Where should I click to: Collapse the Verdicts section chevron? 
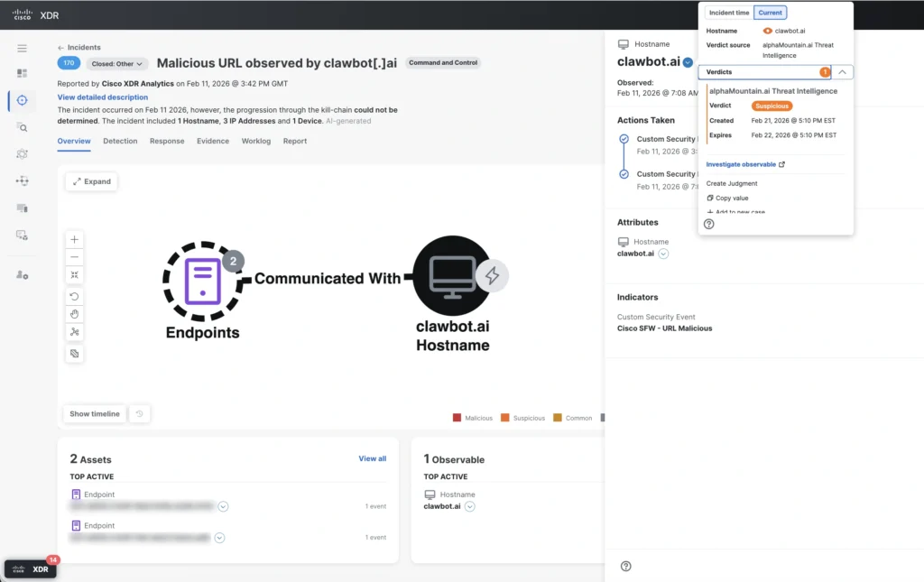point(841,72)
